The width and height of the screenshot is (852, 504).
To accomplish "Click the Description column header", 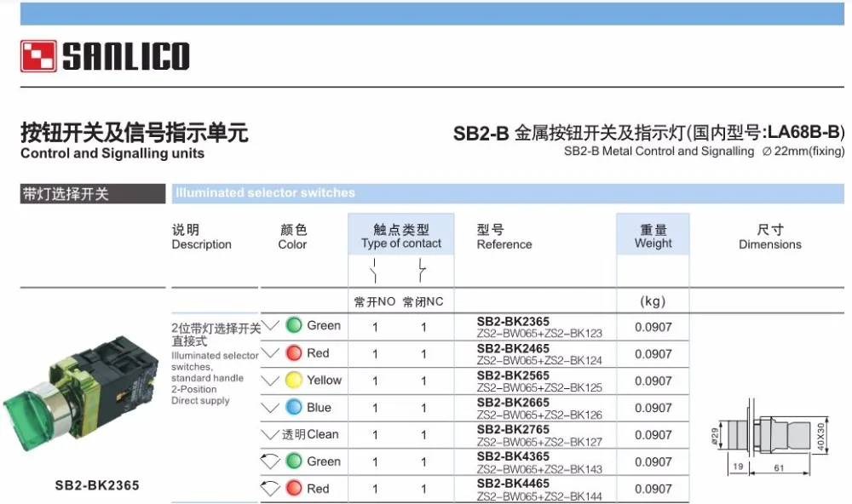I will [202, 238].
